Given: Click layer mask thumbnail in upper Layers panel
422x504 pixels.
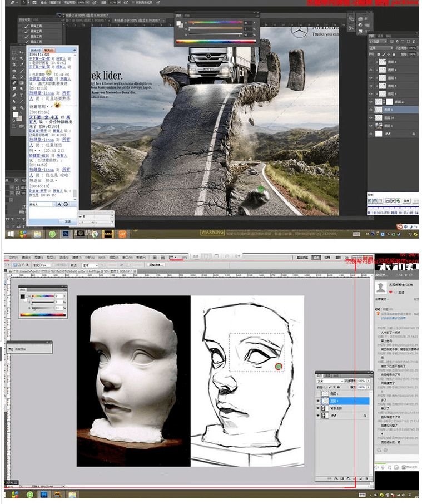Looking at the screenshot, I should click(x=390, y=102).
